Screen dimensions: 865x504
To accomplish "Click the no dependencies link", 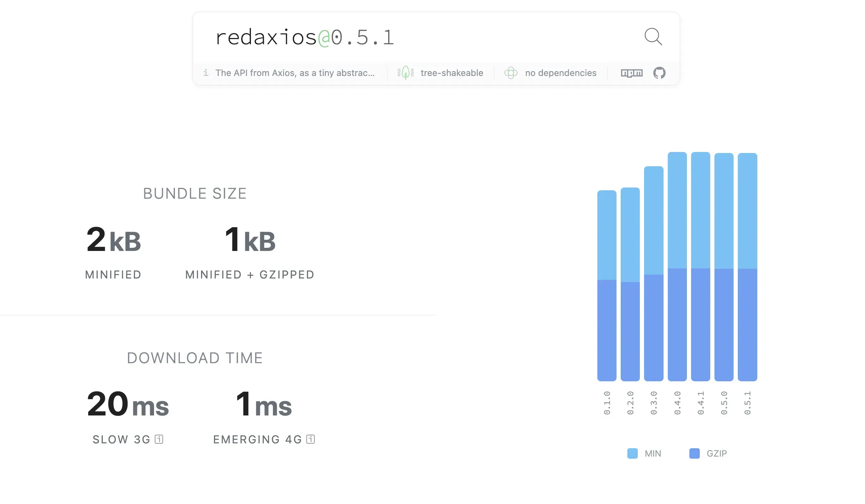I will (560, 73).
